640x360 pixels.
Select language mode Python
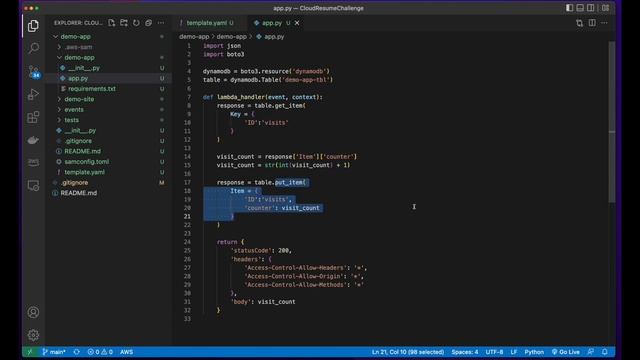coord(534,352)
